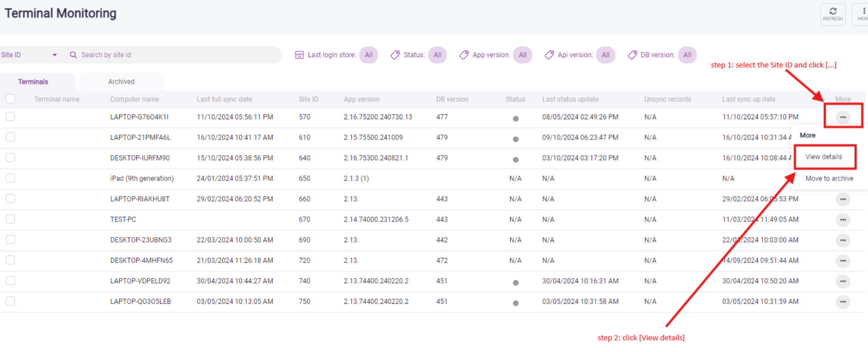The height and width of the screenshot is (352, 868).
Task: Check the box for LAPTOP-21PMFA6L row
Action: tap(10, 137)
